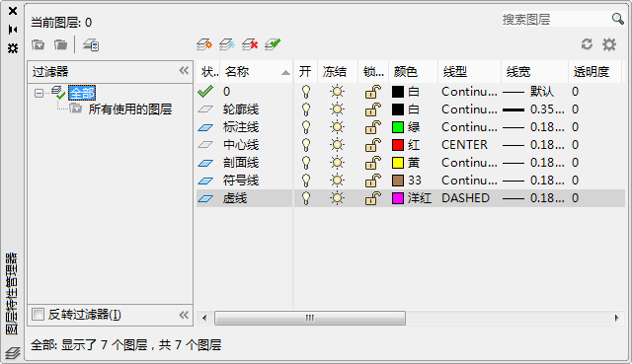Open green color swatch of 标注线
Image resolution: width=632 pixels, height=364 pixels.
click(x=398, y=127)
